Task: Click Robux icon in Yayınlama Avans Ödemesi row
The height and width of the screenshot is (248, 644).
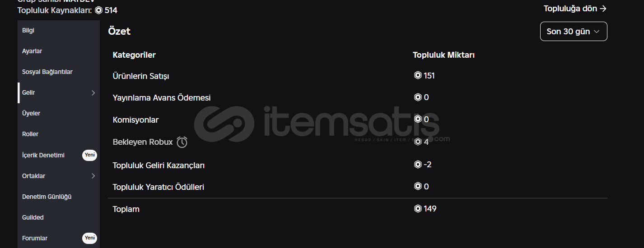Action: tap(418, 97)
